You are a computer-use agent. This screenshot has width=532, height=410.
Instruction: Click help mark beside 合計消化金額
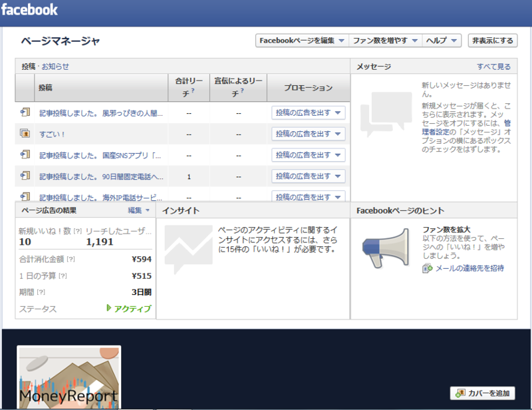tap(70, 259)
